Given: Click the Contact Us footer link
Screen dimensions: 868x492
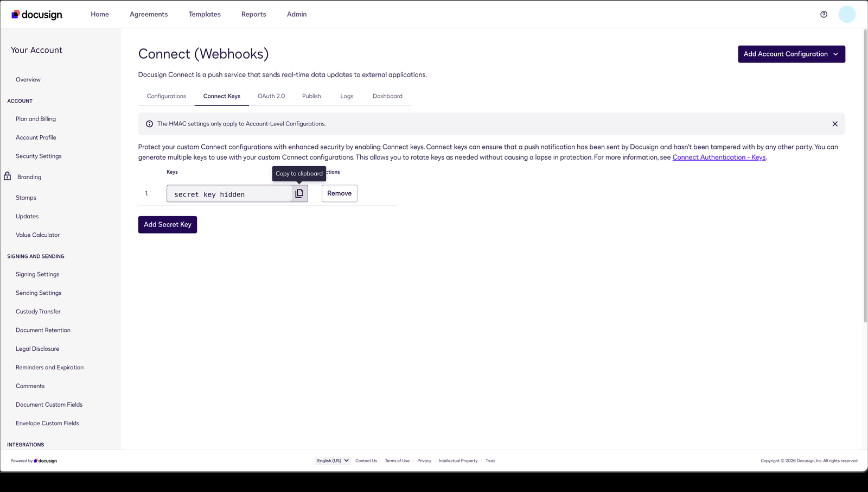Looking at the screenshot, I should point(366,461).
